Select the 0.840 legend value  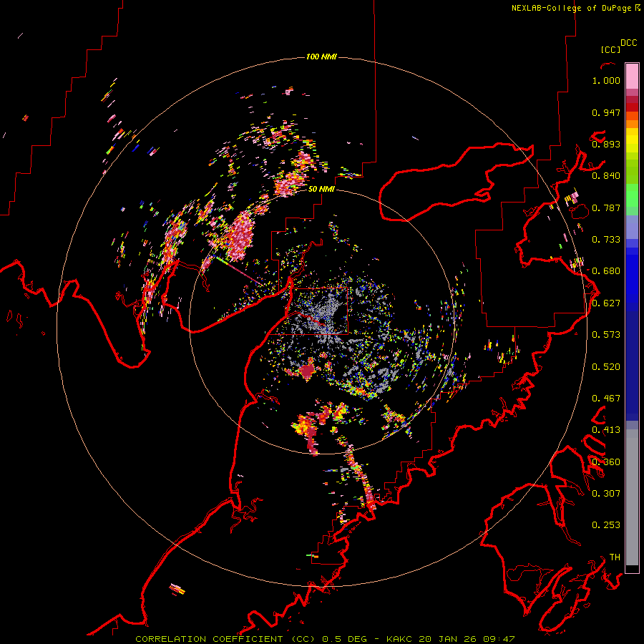(606, 176)
